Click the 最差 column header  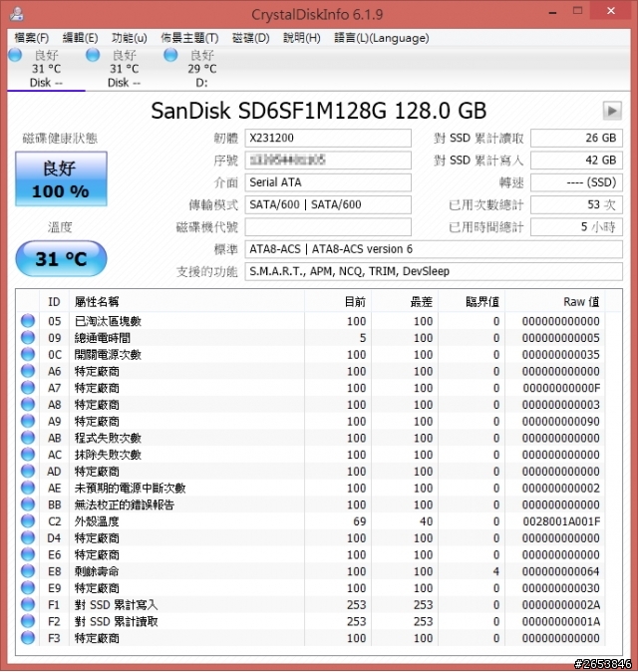405,302
